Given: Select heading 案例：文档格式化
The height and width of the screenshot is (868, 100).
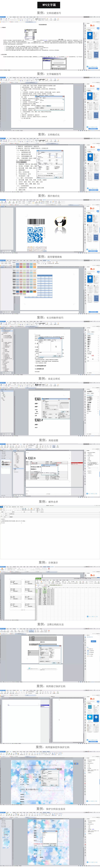Looking at the screenshot, I should coord(49,134).
